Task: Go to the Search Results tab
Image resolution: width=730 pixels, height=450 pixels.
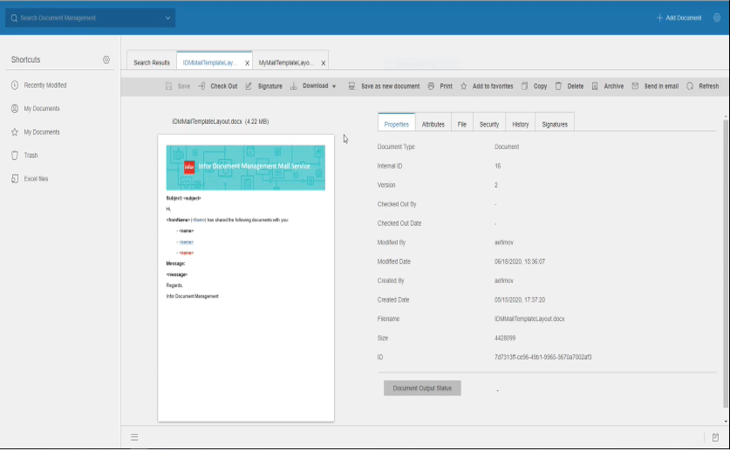Action: [152, 62]
